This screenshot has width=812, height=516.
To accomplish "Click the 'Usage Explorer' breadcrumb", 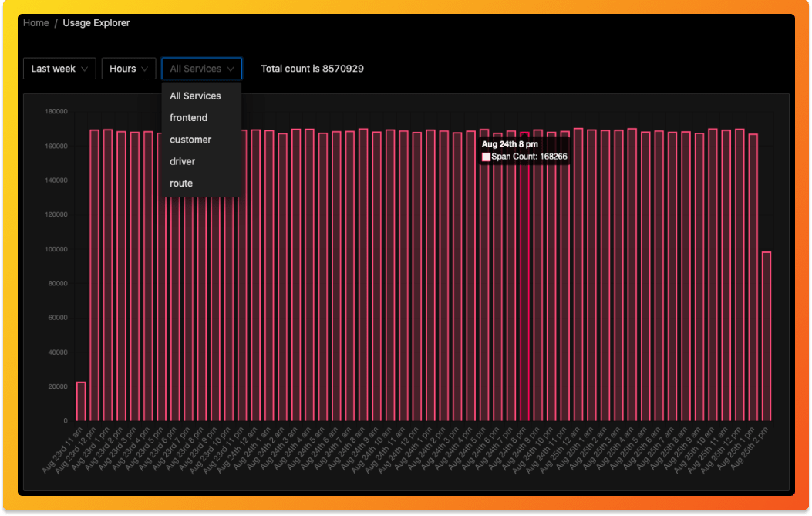I will (96, 23).
